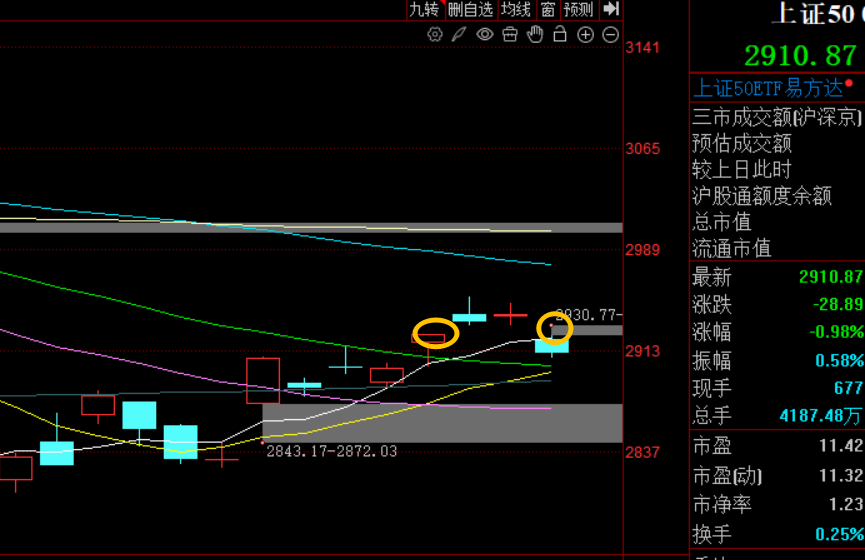Click the 删自选 button

point(471,9)
